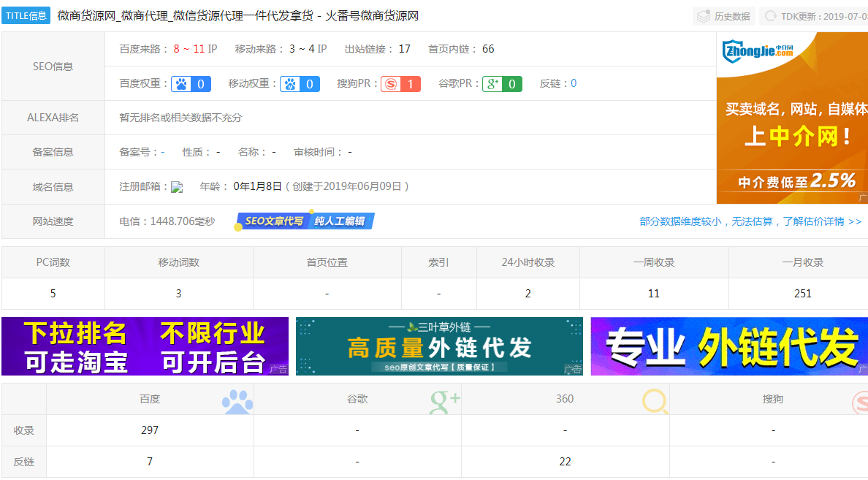Open Baidu 收录 count 297
Image resolution: width=868 pixels, height=480 pixels.
pyautogui.click(x=150, y=430)
